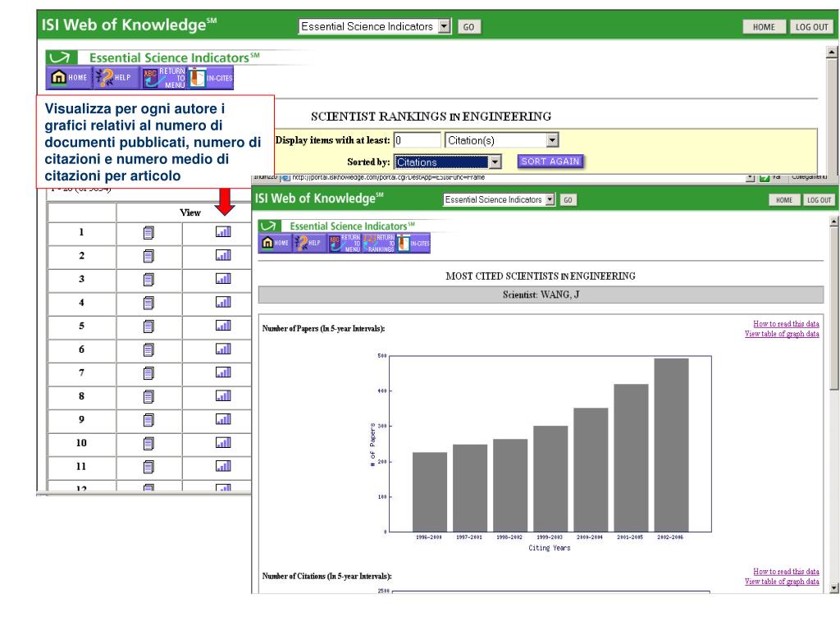The height and width of the screenshot is (630, 840).
Task: Open IN-CITES in rankings window toolbar
Action: (211, 78)
